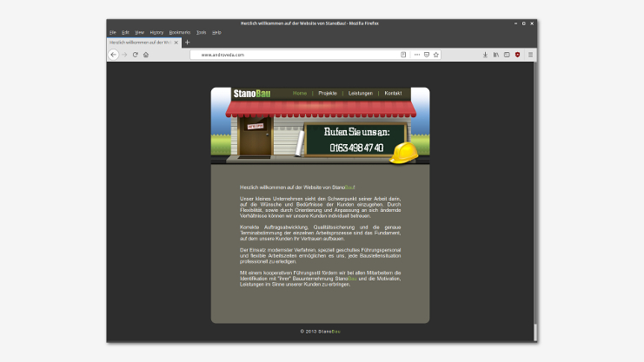Open the Leistungen page link
This screenshot has width=644, height=362.
click(361, 93)
